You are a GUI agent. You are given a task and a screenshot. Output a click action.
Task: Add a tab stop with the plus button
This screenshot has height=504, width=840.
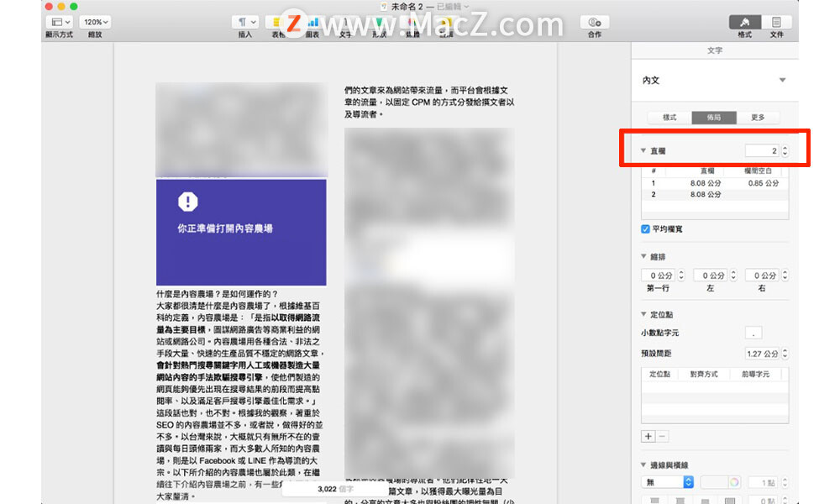click(648, 437)
